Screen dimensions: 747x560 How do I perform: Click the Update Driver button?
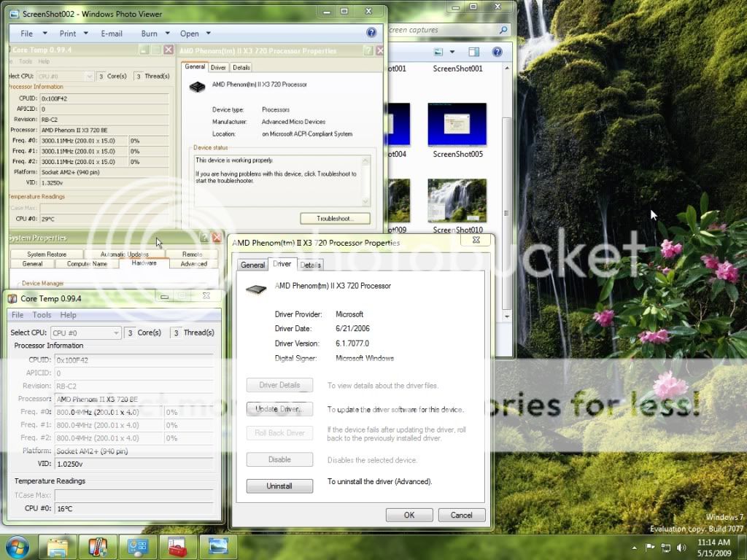pyautogui.click(x=279, y=409)
